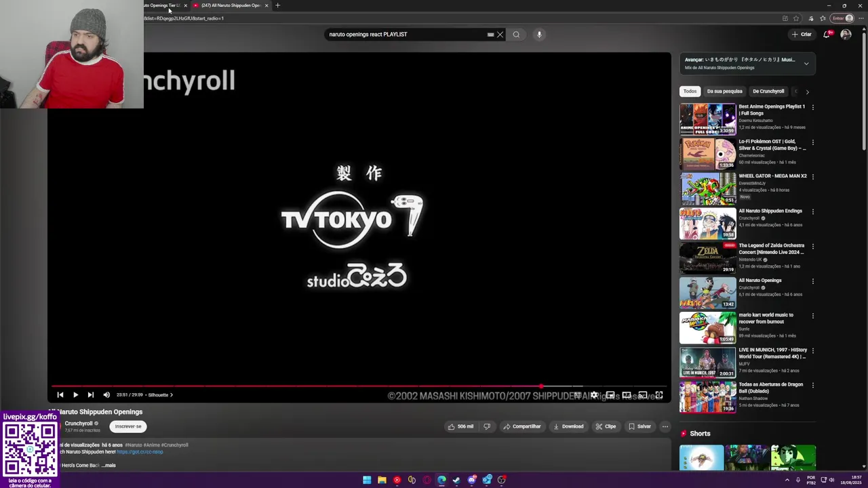This screenshot has height=488, width=868.
Task: Seek on the red video progress bar
Action: click(x=359, y=386)
